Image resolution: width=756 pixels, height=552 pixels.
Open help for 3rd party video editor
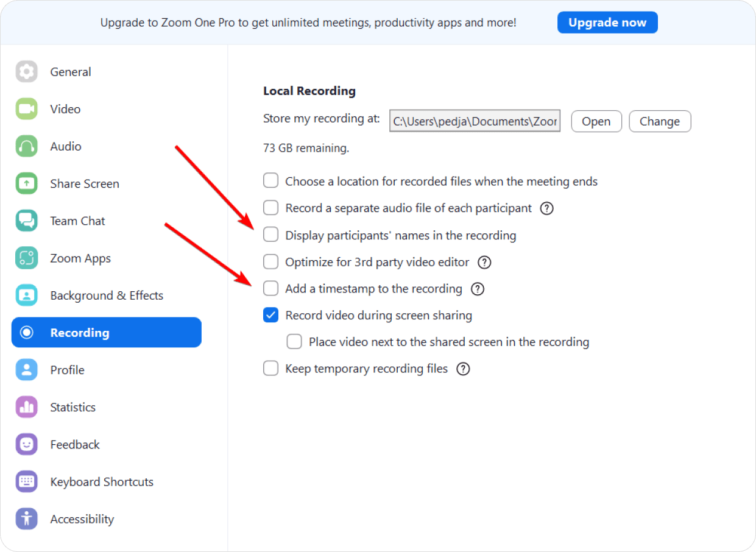(484, 263)
